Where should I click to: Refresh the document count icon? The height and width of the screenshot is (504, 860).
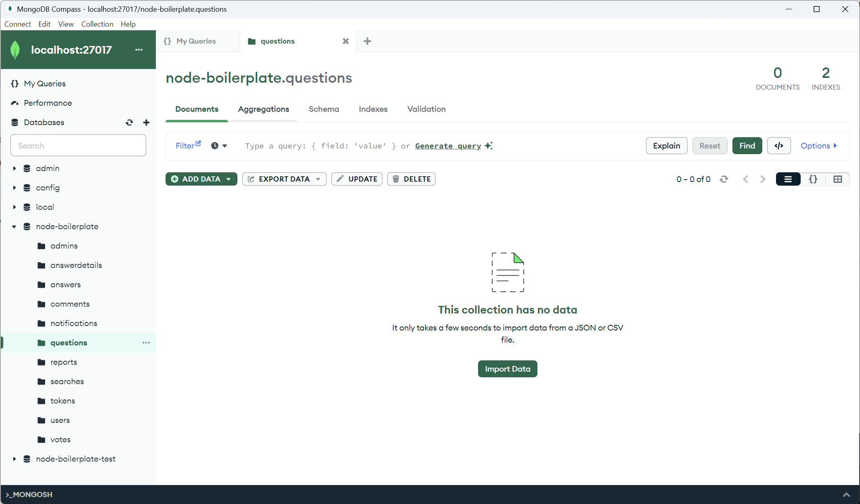724,179
